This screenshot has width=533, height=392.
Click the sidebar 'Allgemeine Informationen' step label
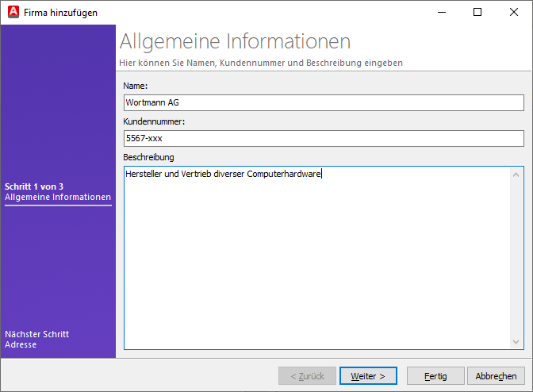click(58, 197)
